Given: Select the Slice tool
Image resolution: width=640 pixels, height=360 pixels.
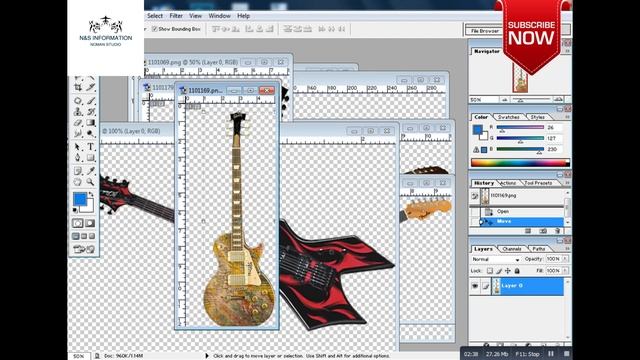Looking at the screenshot, I should (91, 87).
